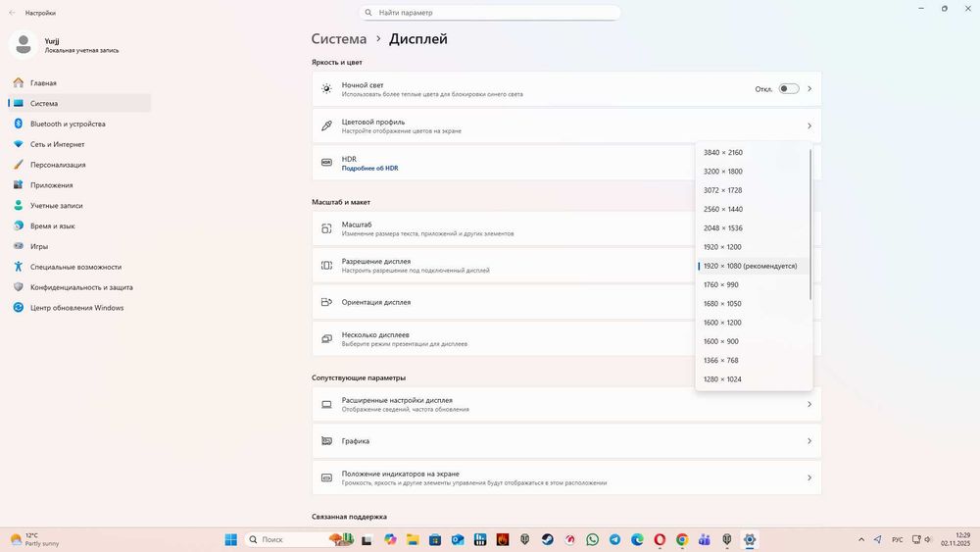Open Opera browser from the taskbar
The width and height of the screenshot is (980, 552).
tap(660, 539)
